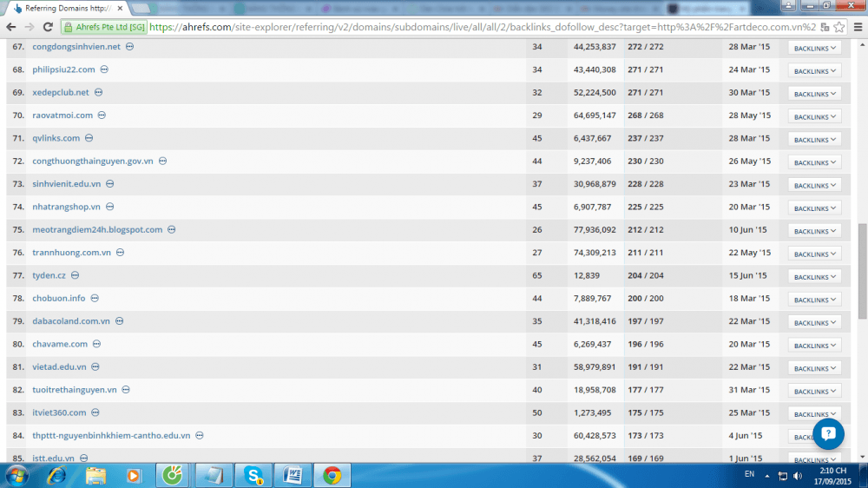Expand details icon next to raovatmoi.com
The height and width of the screenshot is (488, 868).
click(x=102, y=115)
